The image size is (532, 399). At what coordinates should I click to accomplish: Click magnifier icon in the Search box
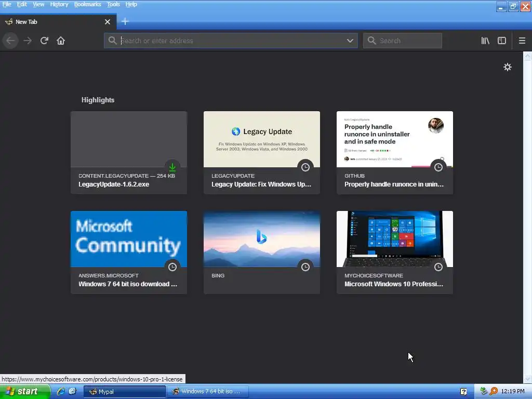tap(371, 41)
